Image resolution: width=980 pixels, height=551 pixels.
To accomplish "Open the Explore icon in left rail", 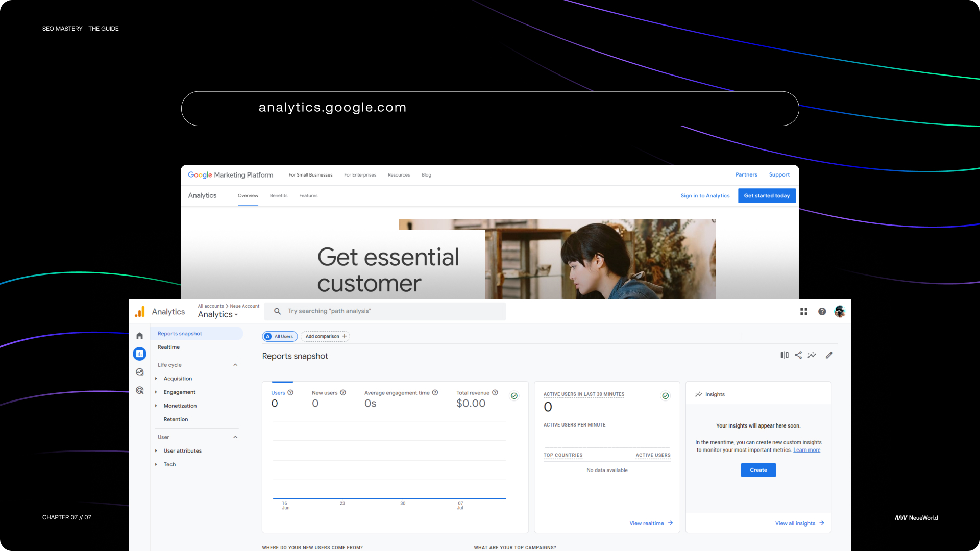I will point(139,372).
